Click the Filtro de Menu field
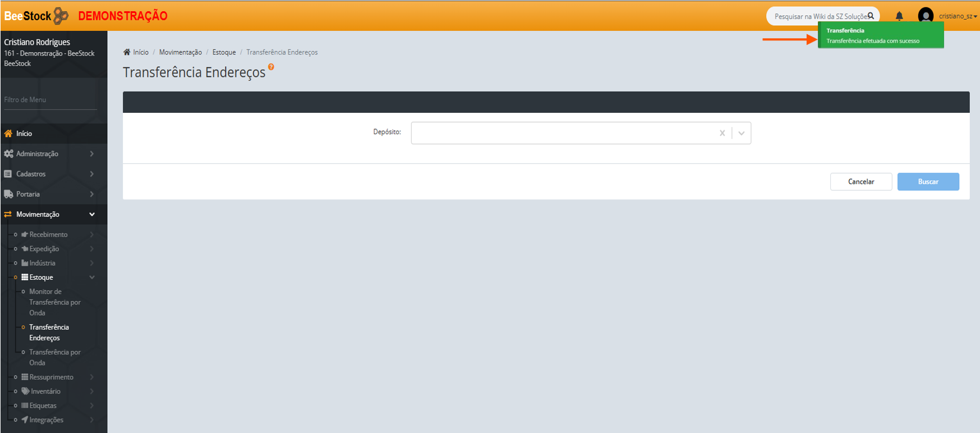 point(50,100)
